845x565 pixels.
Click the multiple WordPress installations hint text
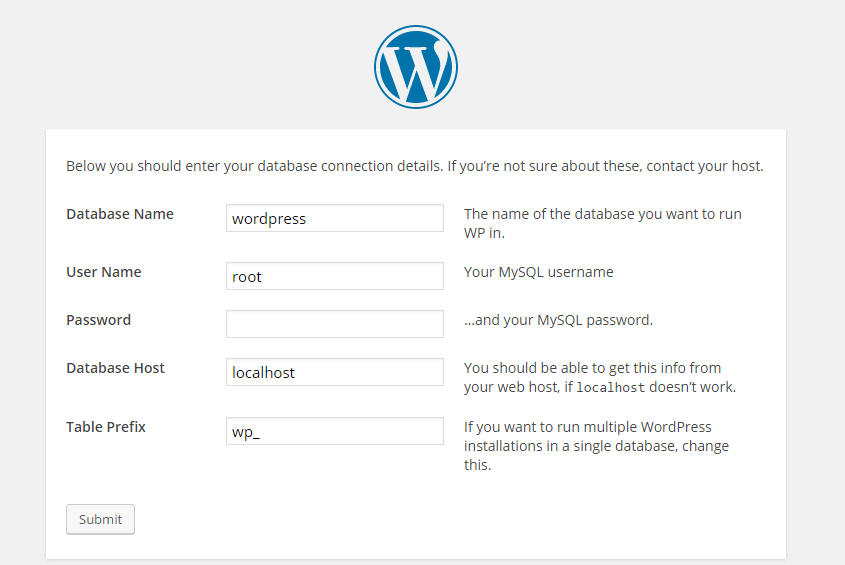pos(596,446)
